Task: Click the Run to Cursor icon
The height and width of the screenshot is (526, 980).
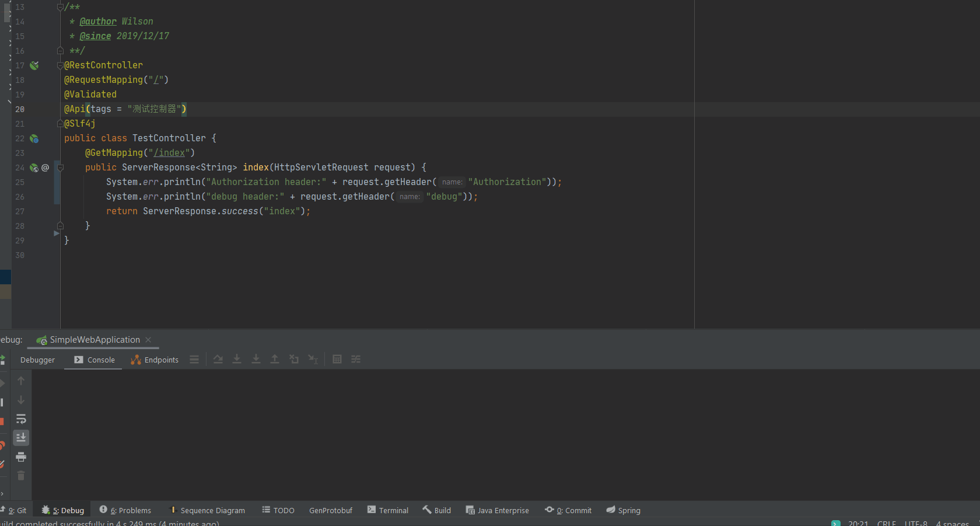Action: click(x=313, y=359)
